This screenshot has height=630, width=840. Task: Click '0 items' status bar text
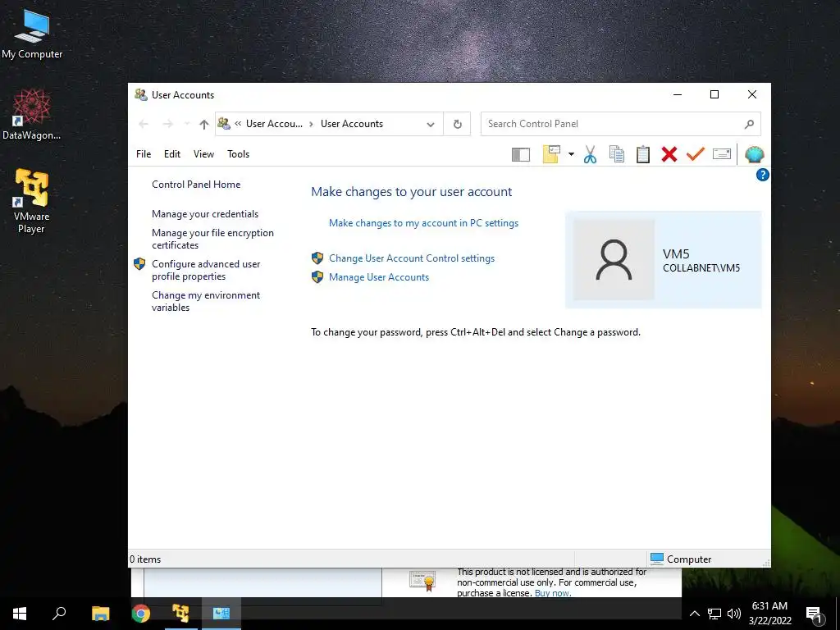tap(145, 559)
